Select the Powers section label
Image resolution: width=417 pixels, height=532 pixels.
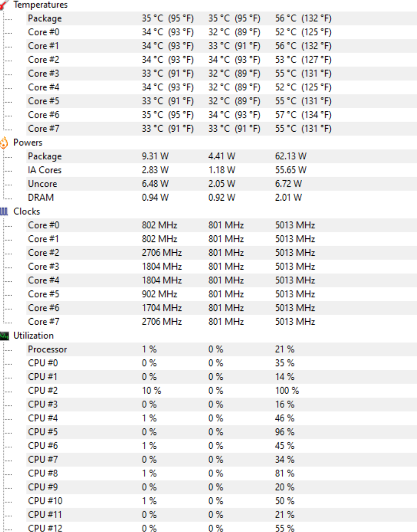pyautogui.click(x=28, y=142)
